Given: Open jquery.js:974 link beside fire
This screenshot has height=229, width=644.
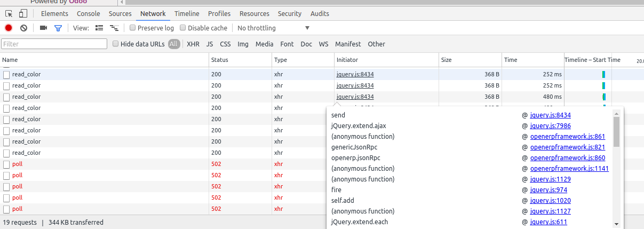Looking at the screenshot, I should click(x=548, y=189).
